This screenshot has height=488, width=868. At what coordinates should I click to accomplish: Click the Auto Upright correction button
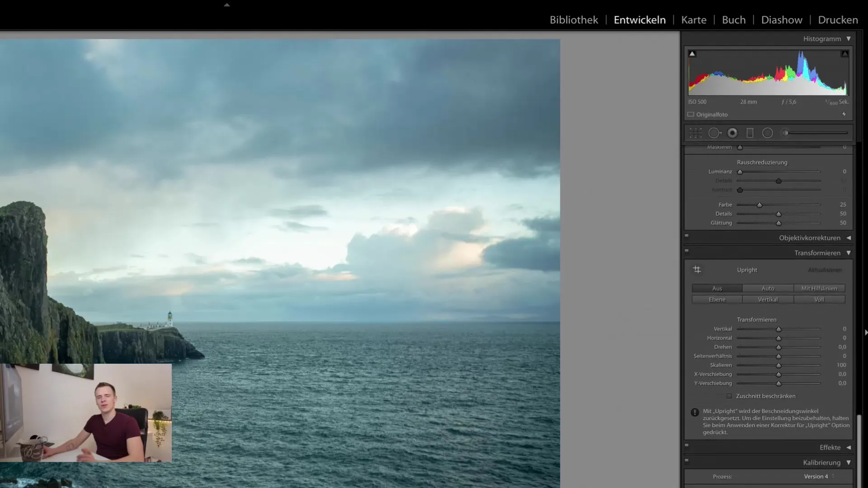(768, 288)
